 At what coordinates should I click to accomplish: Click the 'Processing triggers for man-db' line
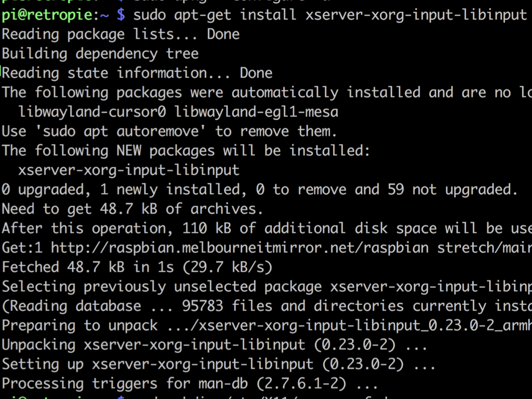click(190, 384)
